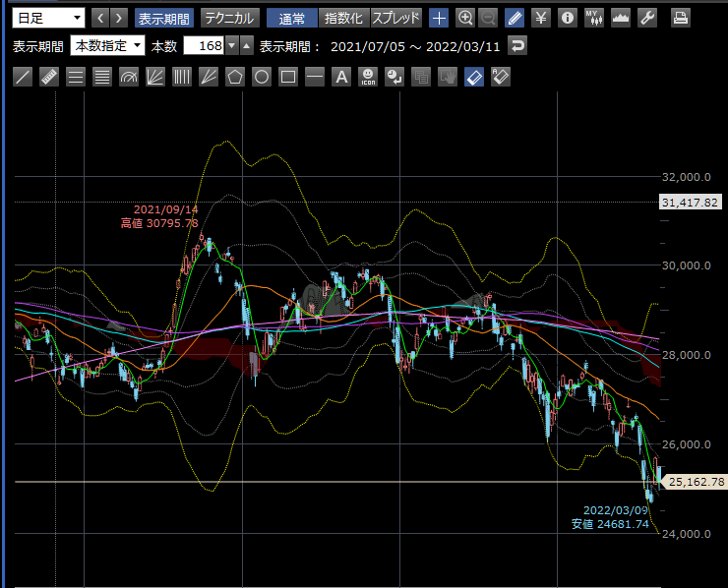Select the trend line drawing tool
The image size is (728, 588).
point(24,77)
